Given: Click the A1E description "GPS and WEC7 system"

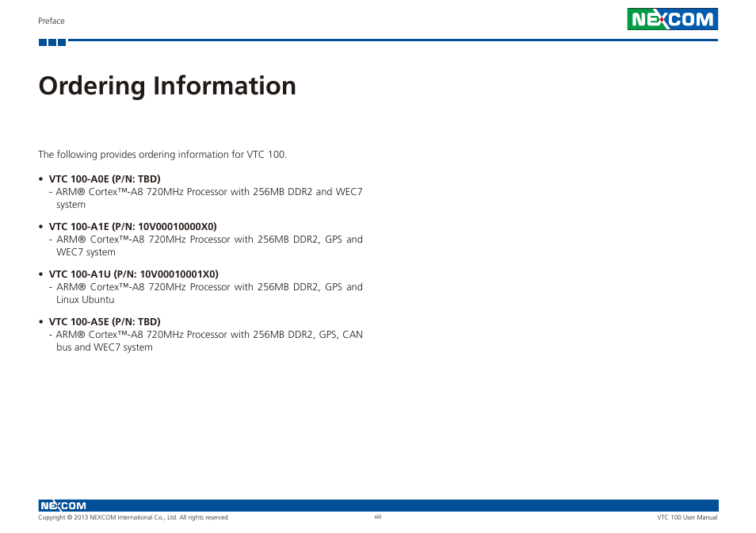Looking at the screenshot, I should pyautogui.click(x=206, y=246).
